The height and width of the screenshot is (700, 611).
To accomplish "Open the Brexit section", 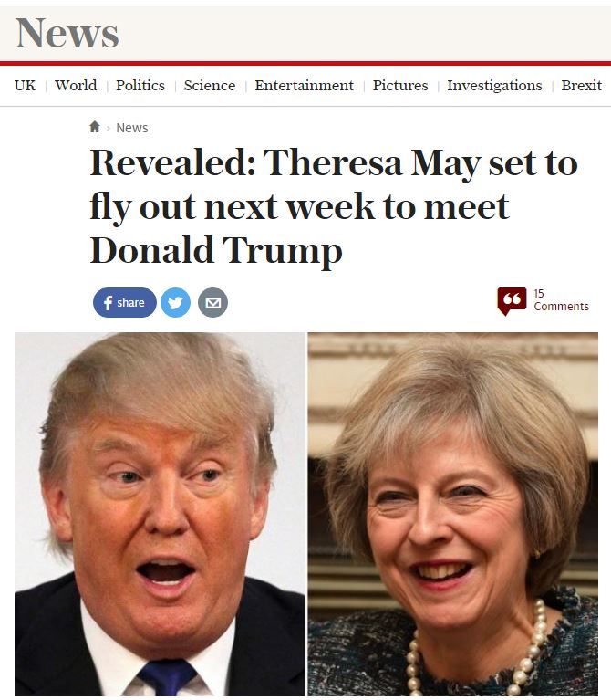I will (x=582, y=85).
